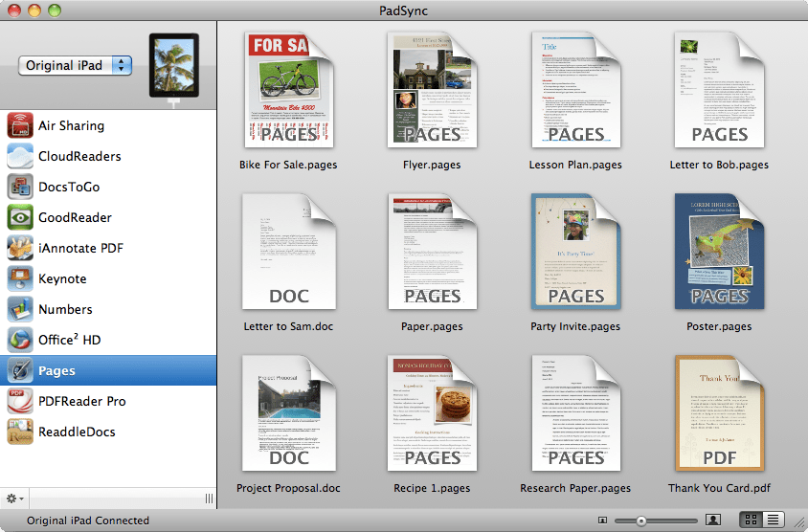Viewport: 808px width, 532px height.
Task: Switch to list view
Action: click(773, 520)
